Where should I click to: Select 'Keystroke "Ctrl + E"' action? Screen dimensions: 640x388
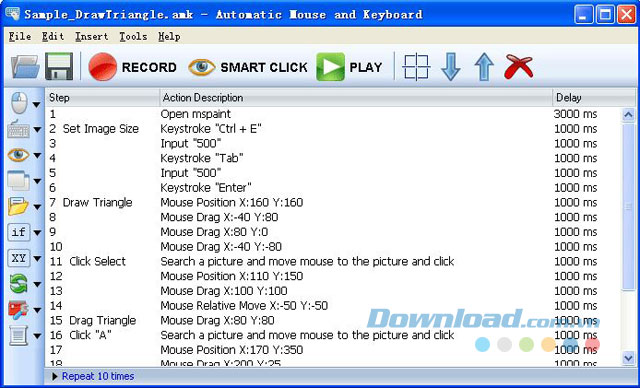click(211, 129)
